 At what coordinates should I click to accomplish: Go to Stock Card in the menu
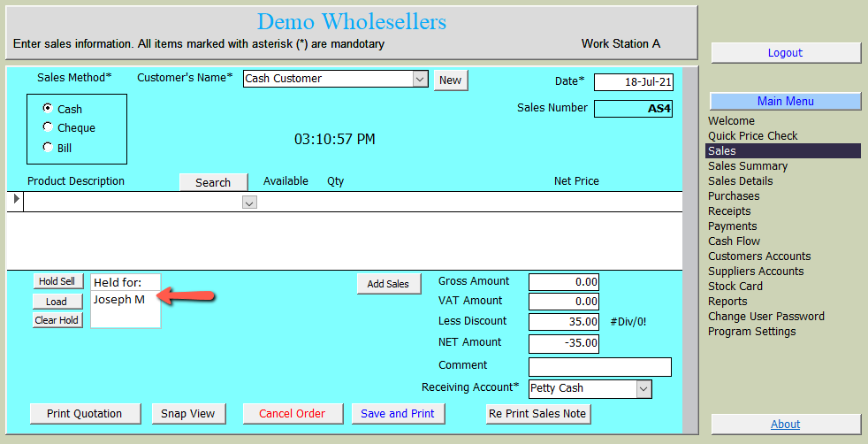(x=735, y=287)
